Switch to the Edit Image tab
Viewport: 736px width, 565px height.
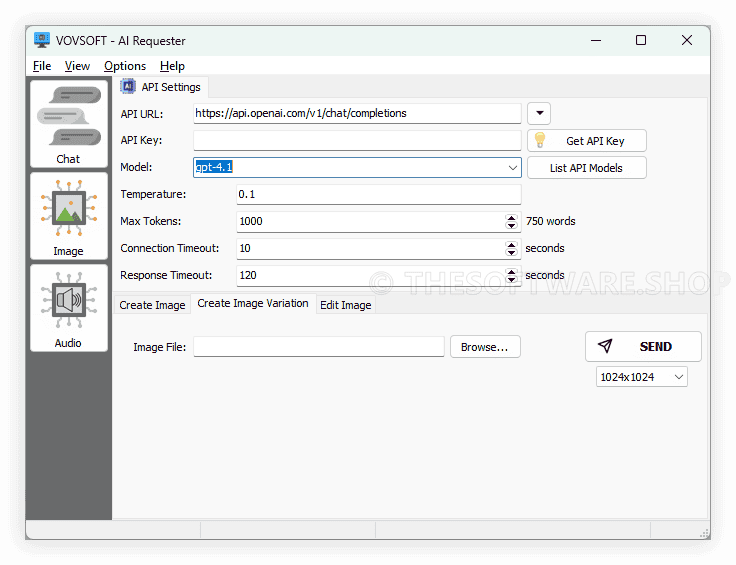point(345,305)
